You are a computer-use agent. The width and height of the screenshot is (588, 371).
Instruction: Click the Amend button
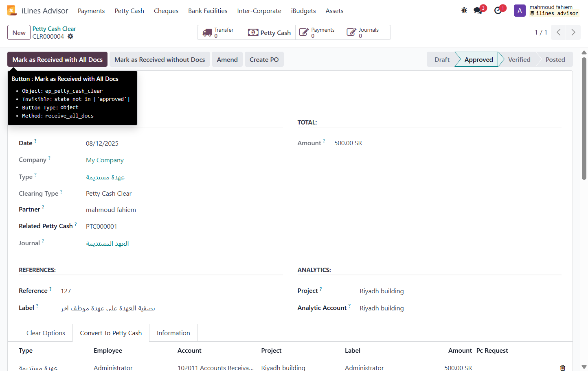(227, 59)
